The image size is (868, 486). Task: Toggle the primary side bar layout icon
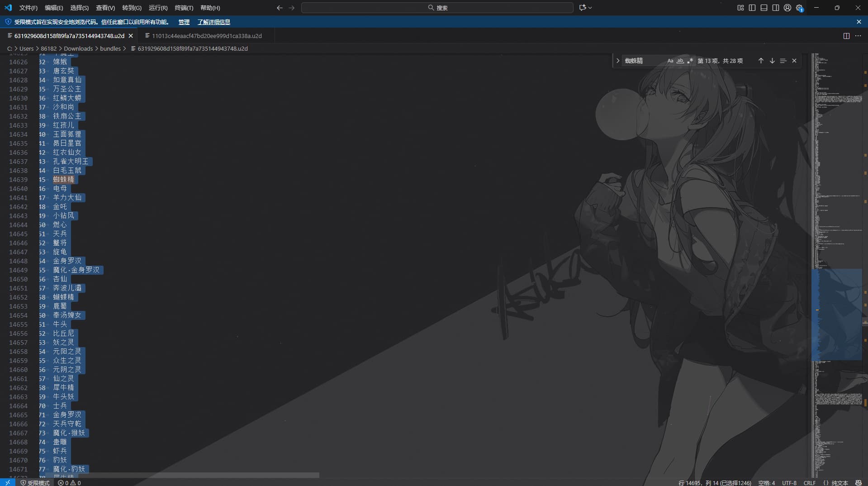tap(752, 8)
